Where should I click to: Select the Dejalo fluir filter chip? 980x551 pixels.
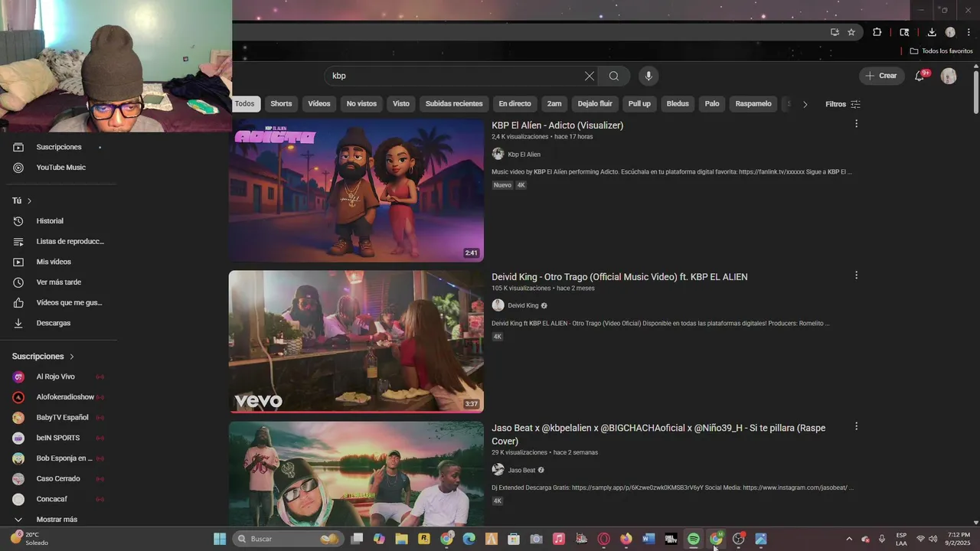(x=595, y=104)
